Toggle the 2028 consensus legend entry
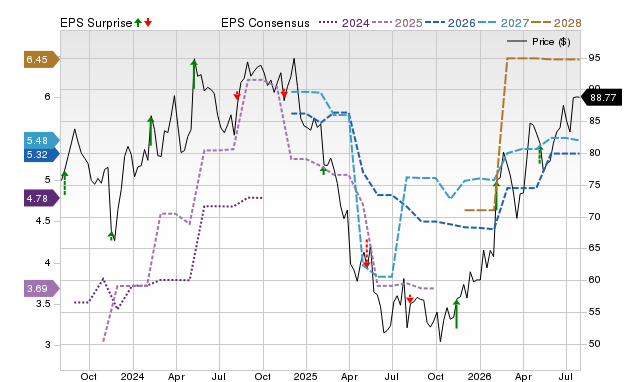This screenshot has width=640, height=382. [556, 23]
